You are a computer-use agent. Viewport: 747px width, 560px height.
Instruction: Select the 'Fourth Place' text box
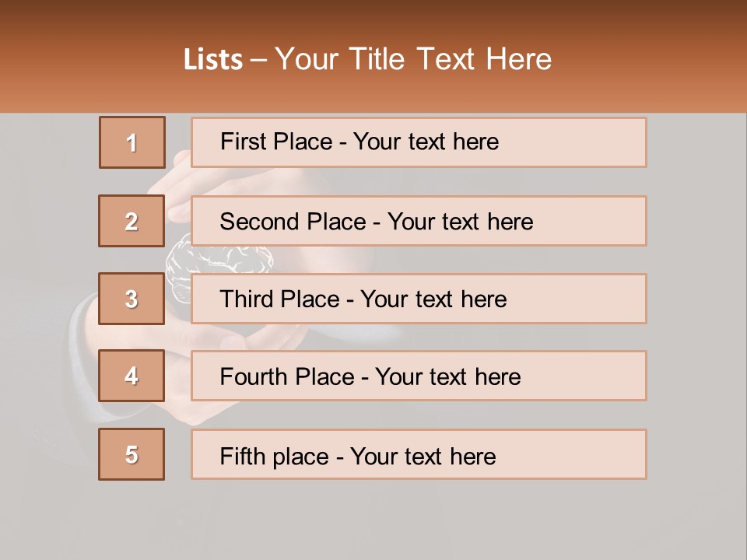(419, 376)
